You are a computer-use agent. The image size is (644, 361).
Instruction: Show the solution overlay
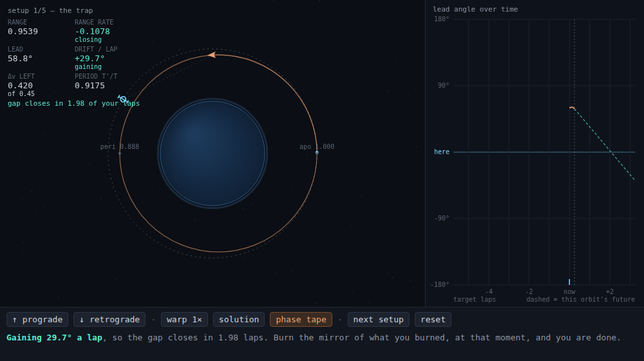point(239,320)
